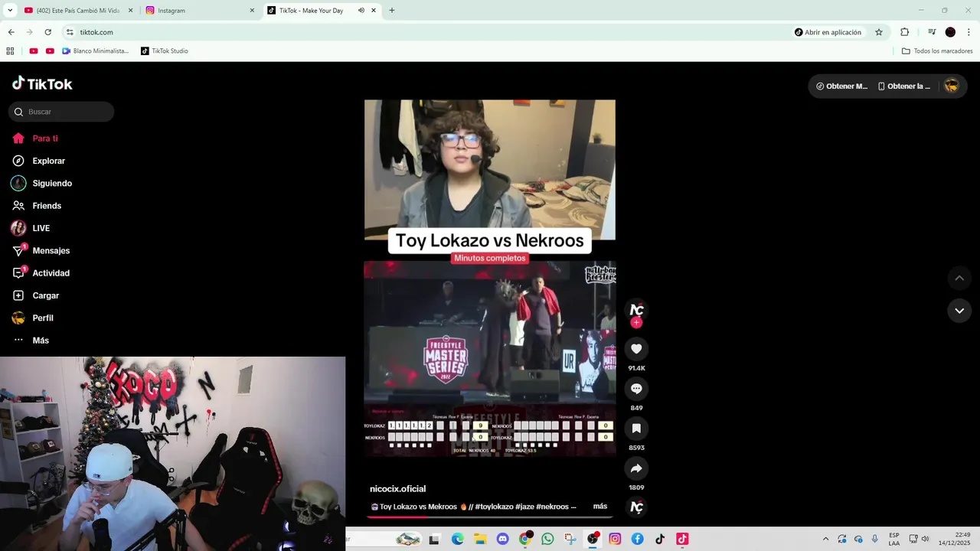Open the tab search dropdown
This screenshot has height=551, width=980.
click(10, 11)
